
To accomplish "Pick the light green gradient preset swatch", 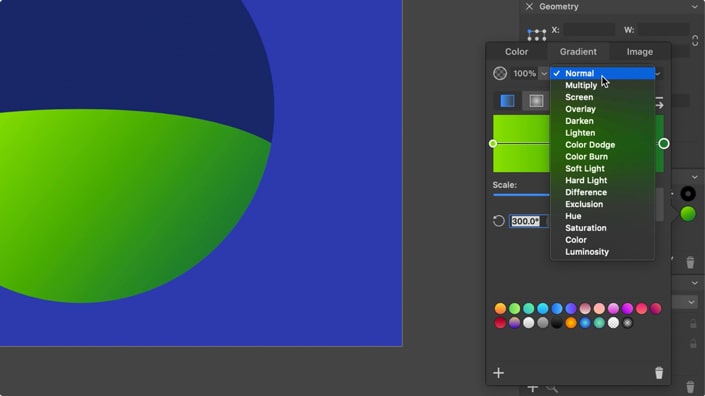I will pos(514,308).
